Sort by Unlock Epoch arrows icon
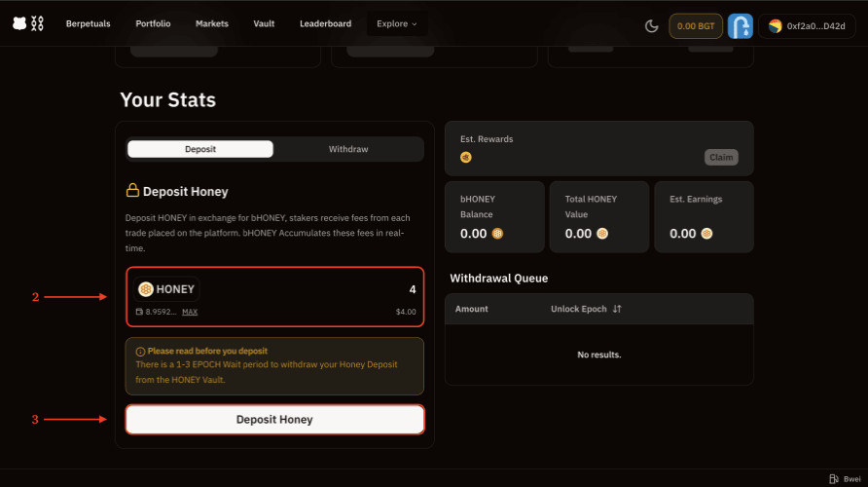 617,309
